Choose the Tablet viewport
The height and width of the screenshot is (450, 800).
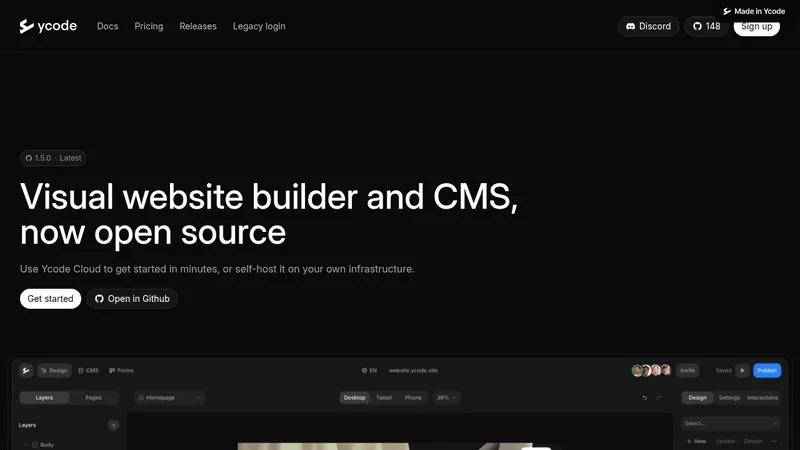tap(384, 397)
